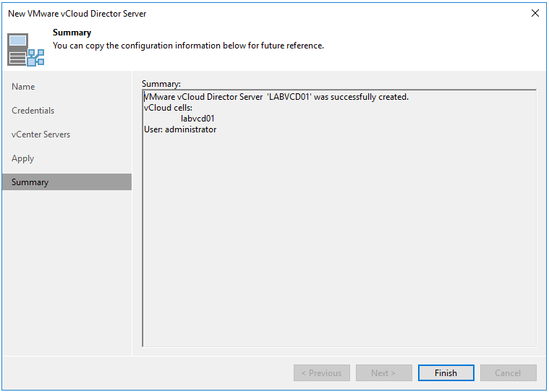Click the bold Summary heading in header

point(72,33)
